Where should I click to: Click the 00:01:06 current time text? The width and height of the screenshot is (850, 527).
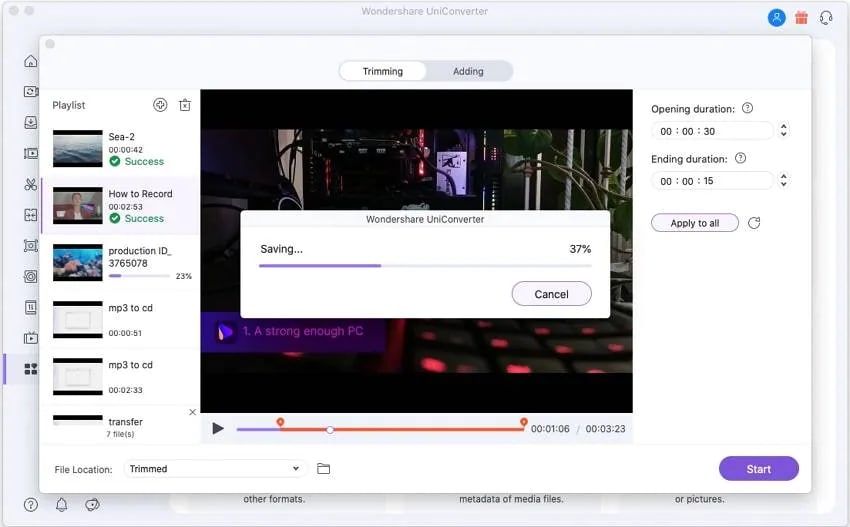tap(550, 429)
